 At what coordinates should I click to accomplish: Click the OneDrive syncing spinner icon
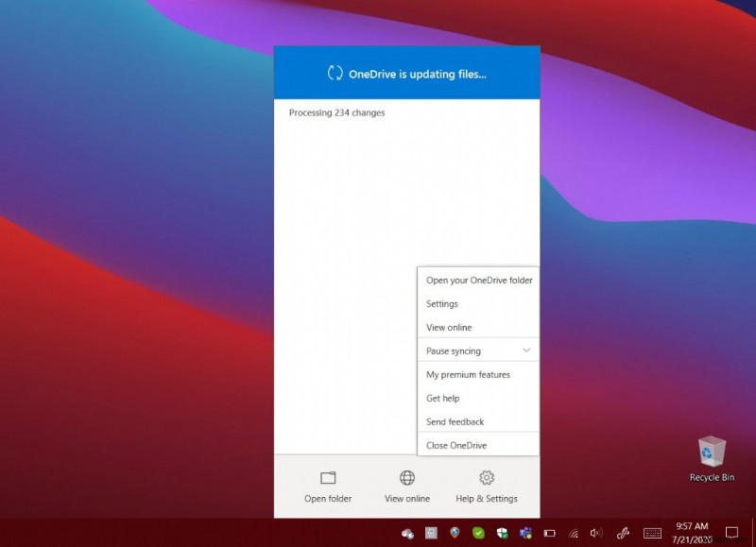335,72
